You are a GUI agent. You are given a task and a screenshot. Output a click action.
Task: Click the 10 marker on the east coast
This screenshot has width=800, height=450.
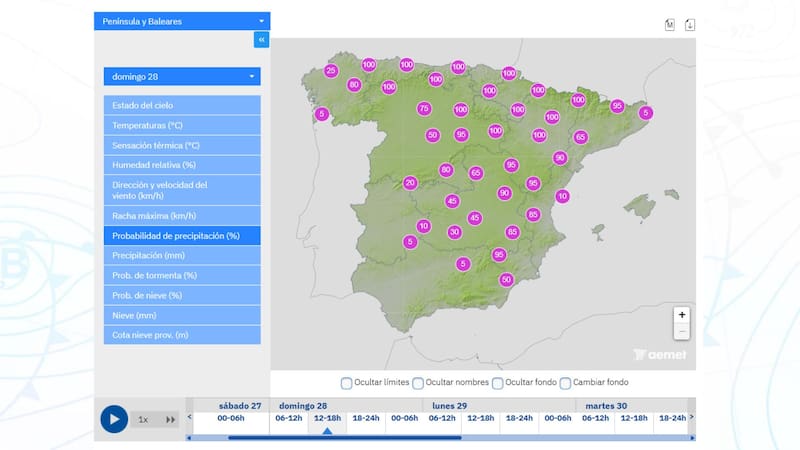[x=562, y=196]
